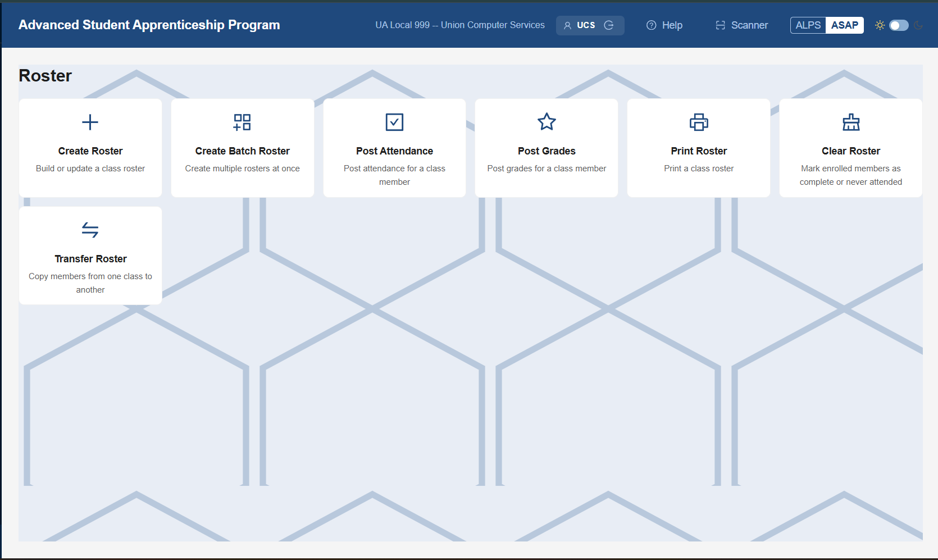The width and height of the screenshot is (938, 560).
Task: Click the question mark Help icon
Action: (x=652, y=25)
